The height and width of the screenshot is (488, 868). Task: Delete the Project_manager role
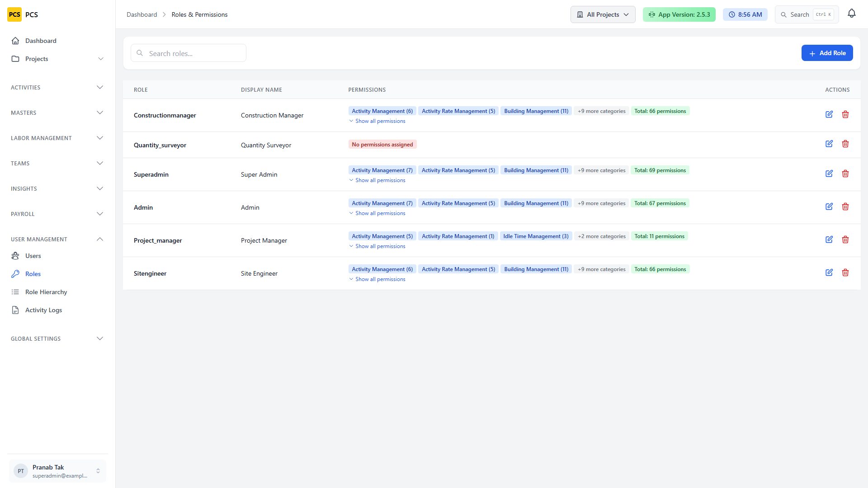[845, 239]
